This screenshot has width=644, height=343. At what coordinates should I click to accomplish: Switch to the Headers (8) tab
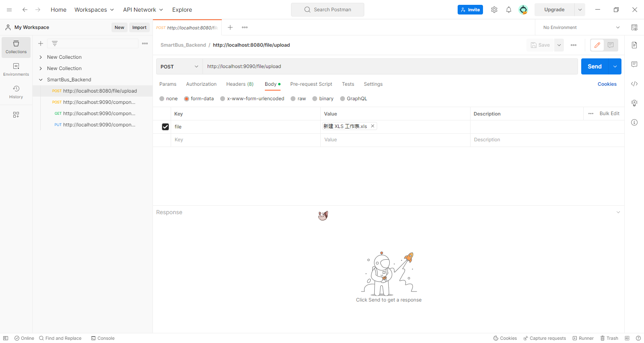pos(239,84)
